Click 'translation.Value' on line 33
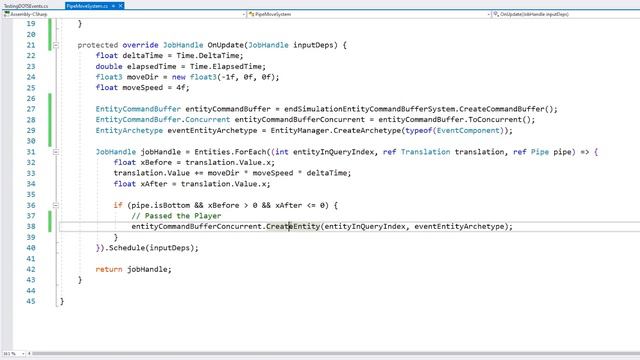The width and height of the screenshot is (640, 360). pyautogui.click(x=151, y=173)
